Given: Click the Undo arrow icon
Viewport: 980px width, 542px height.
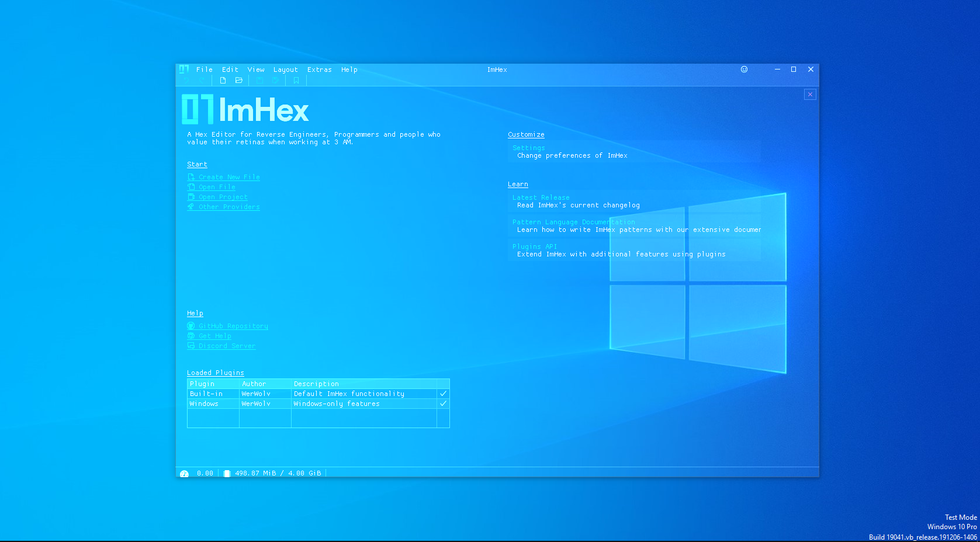Looking at the screenshot, I should 187,81.
